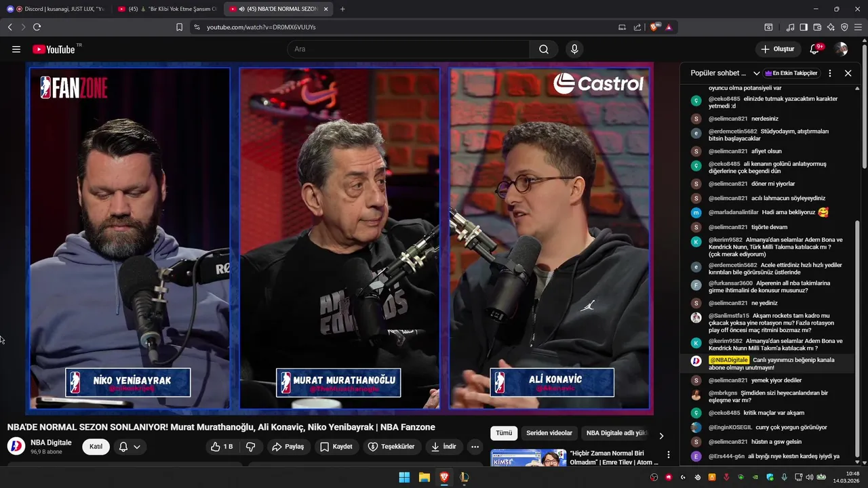This screenshot has height=488, width=868.
Task: Bookmark this page in address bar
Action: pyautogui.click(x=179, y=27)
